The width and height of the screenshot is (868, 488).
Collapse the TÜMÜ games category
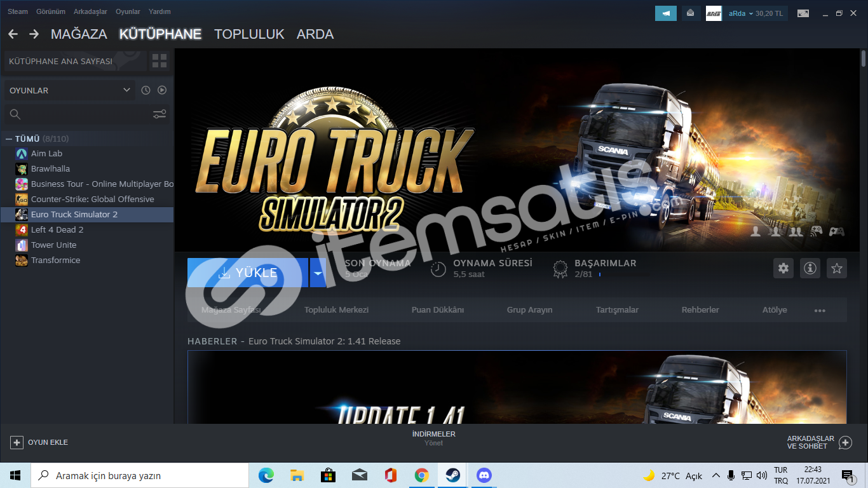pos(9,139)
